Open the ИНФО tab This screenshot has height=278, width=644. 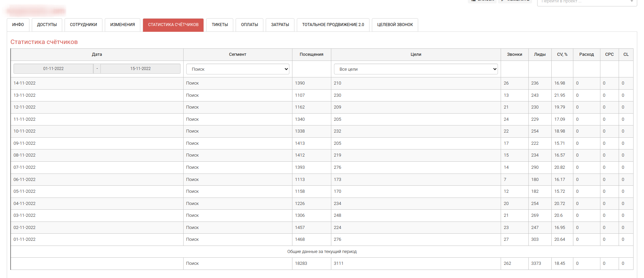pos(18,25)
